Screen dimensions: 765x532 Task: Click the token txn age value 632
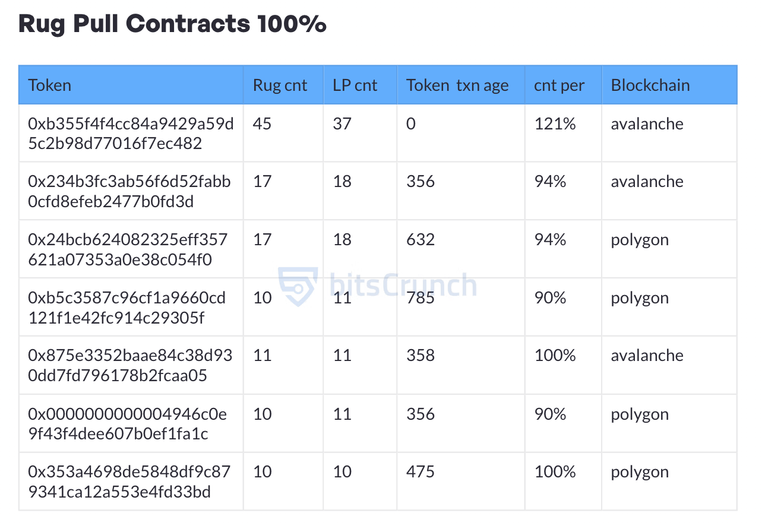tap(421, 240)
